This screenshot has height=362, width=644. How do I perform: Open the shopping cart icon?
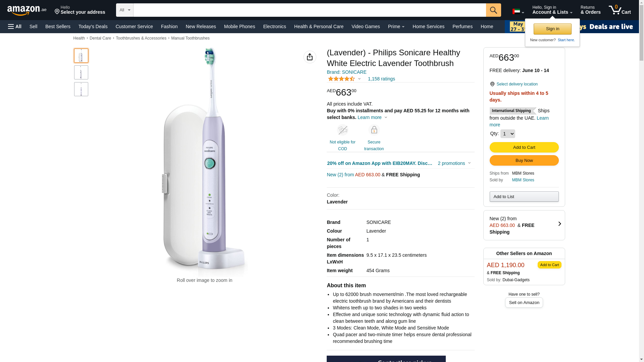(619, 10)
